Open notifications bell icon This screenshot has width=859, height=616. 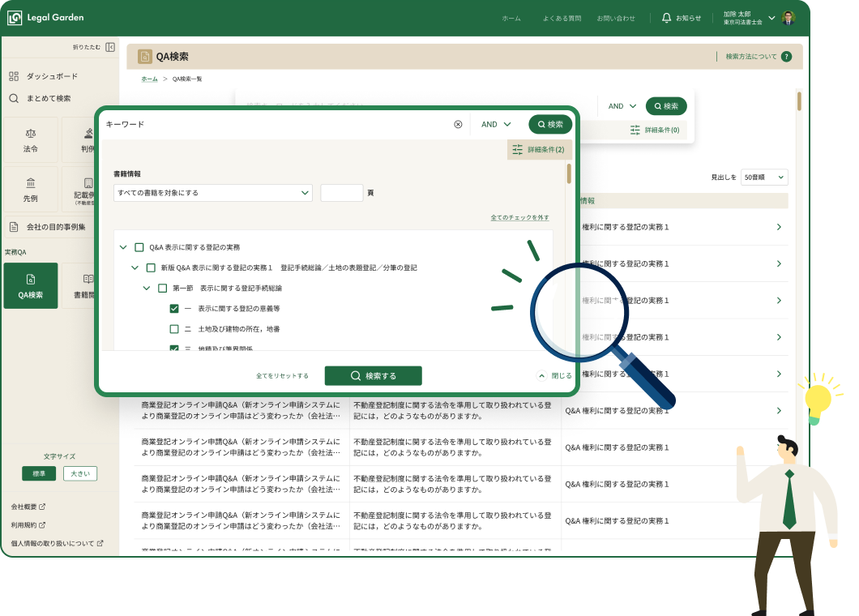pyautogui.click(x=666, y=18)
